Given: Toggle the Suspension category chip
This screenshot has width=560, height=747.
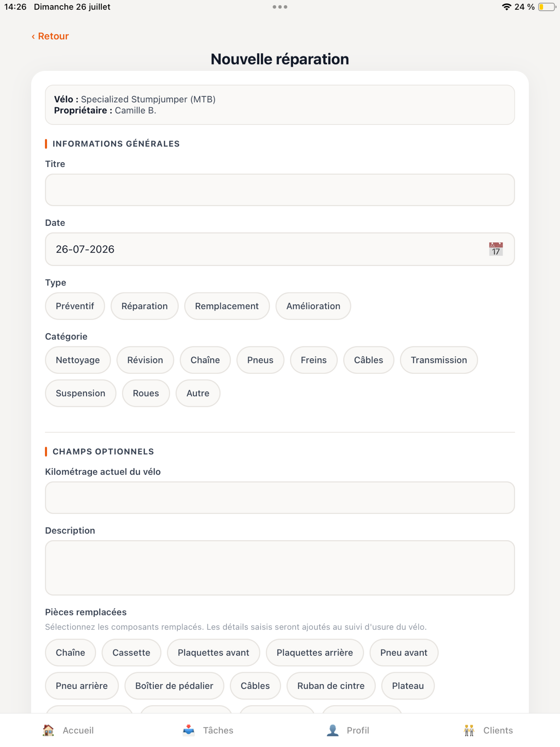Looking at the screenshot, I should tap(81, 393).
